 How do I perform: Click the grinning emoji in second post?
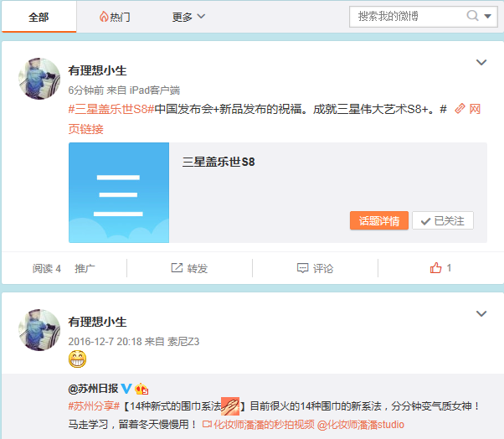pyautogui.click(x=78, y=360)
